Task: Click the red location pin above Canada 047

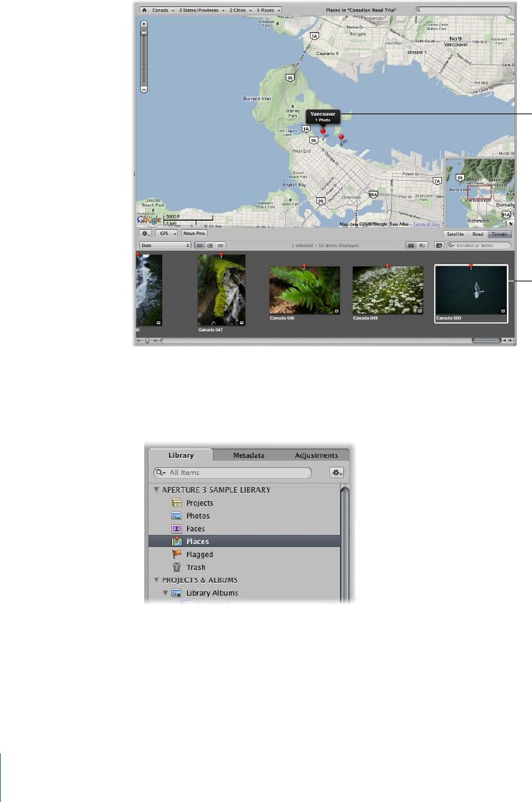Action: coord(221,254)
